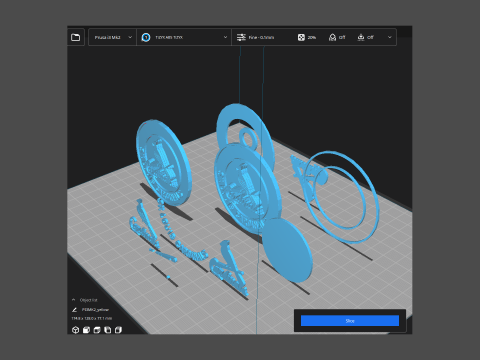Expand the print settings panel chevron
The width and height of the screenshot is (480, 360).
point(389,37)
